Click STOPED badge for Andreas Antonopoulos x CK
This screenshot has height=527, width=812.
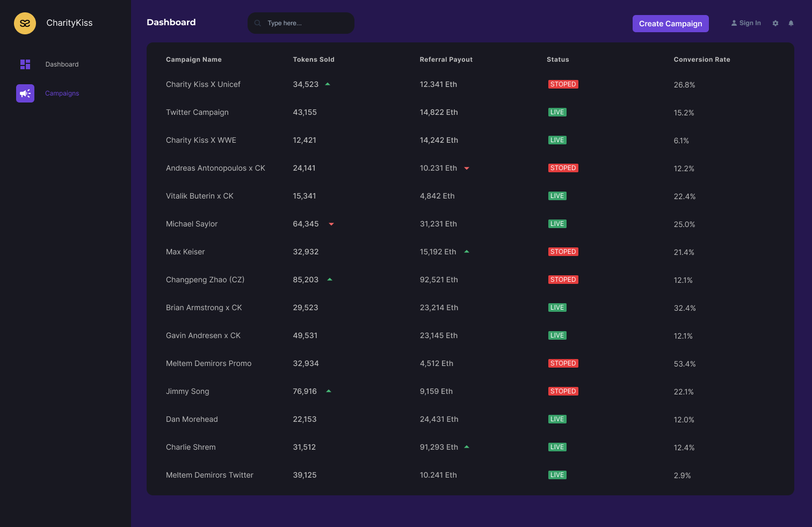point(563,168)
